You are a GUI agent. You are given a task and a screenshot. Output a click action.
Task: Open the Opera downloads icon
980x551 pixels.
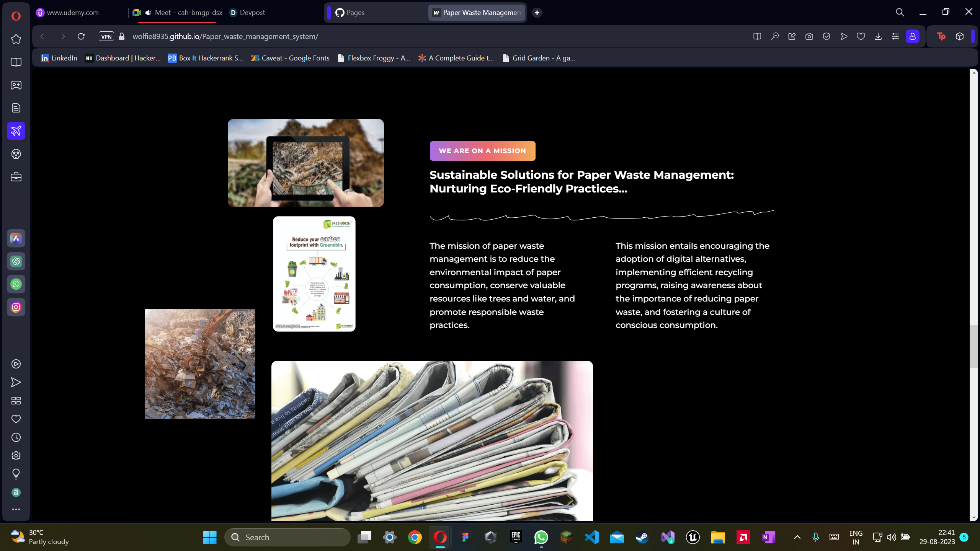tap(878, 36)
